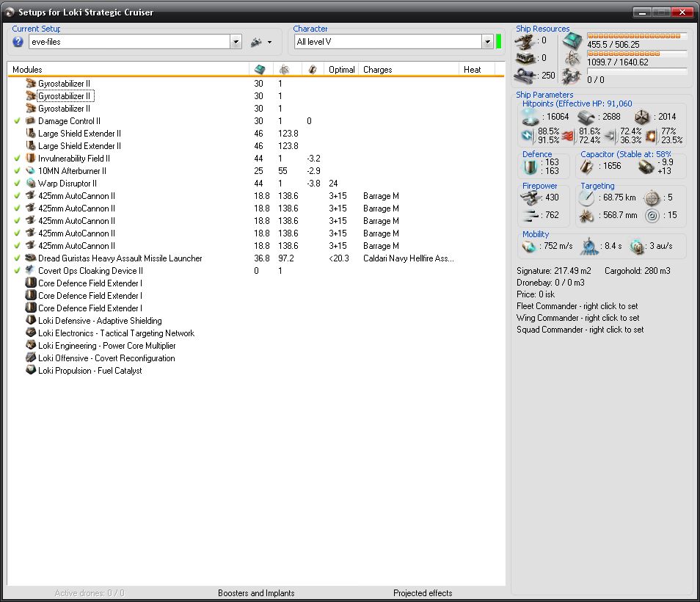Click the ship setup actions icon
This screenshot has height=602, width=700.
click(x=256, y=42)
